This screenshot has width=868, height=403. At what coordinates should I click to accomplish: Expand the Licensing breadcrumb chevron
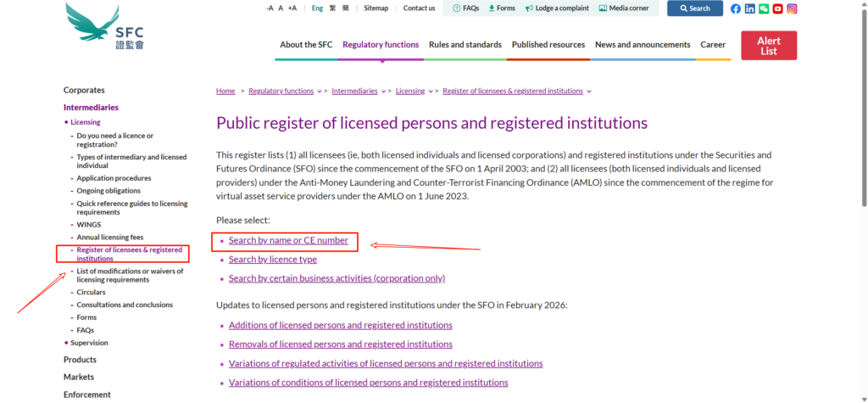tap(432, 91)
